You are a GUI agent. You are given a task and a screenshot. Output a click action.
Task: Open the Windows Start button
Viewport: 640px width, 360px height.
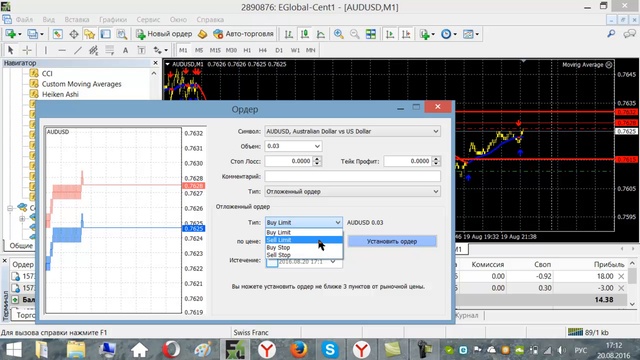(x=13, y=350)
